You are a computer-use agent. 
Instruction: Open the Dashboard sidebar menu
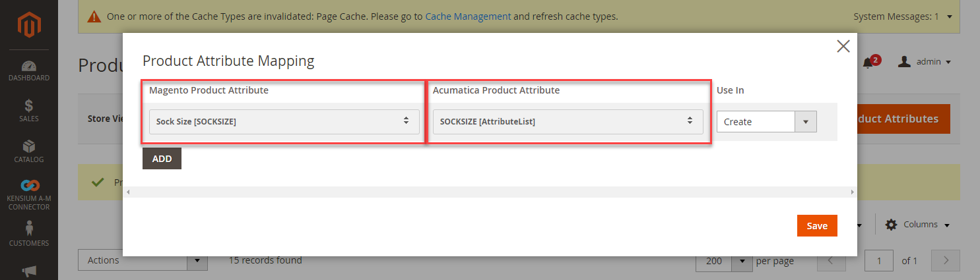(x=28, y=71)
